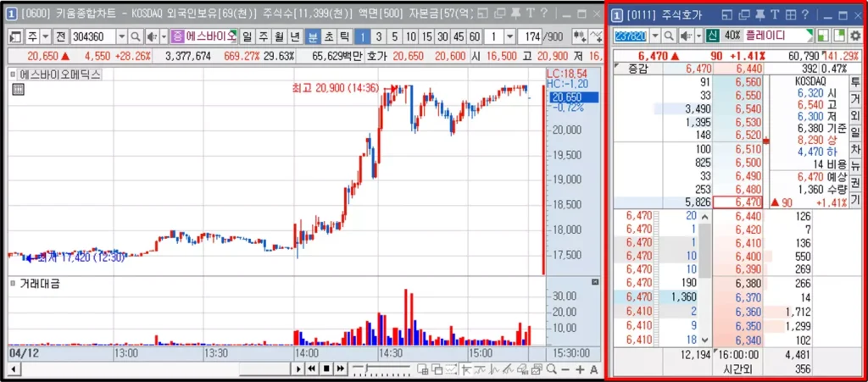Open 투 side tab in 주식호가
This screenshot has height=382, width=868.
pos(855,83)
